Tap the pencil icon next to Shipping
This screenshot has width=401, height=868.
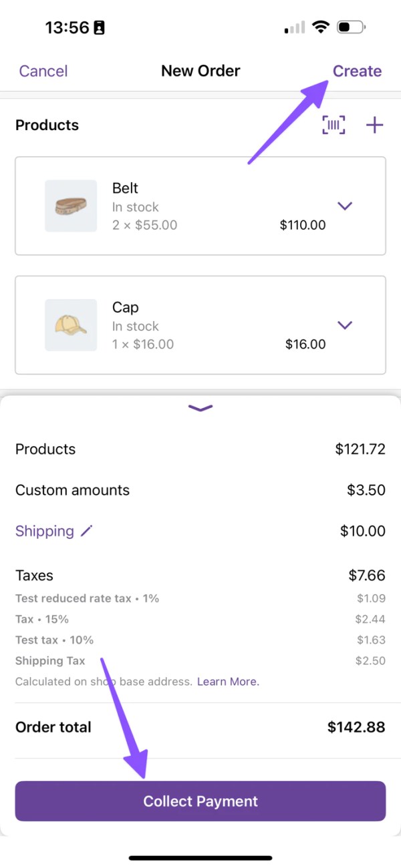click(87, 531)
